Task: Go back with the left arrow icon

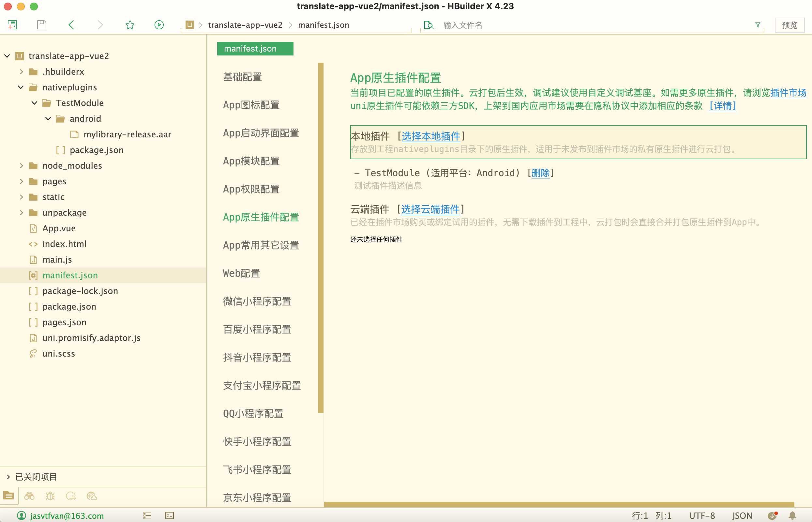Action: pyautogui.click(x=71, y=25)
